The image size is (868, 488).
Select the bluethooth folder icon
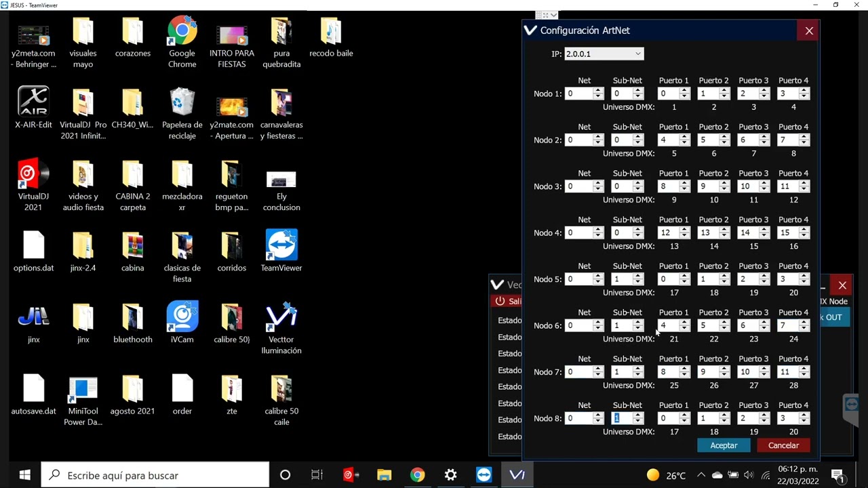click(133, 322)
